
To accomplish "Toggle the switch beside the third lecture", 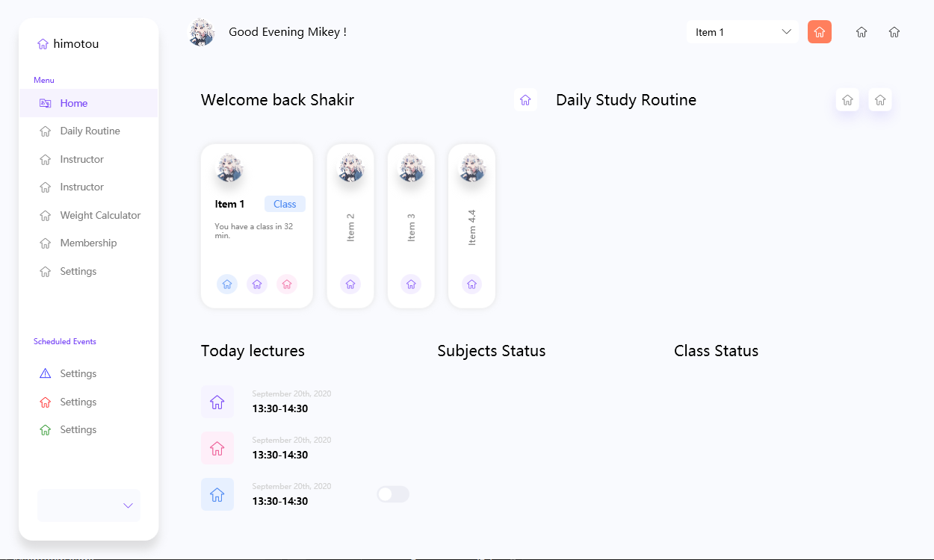I will point(393,494).
